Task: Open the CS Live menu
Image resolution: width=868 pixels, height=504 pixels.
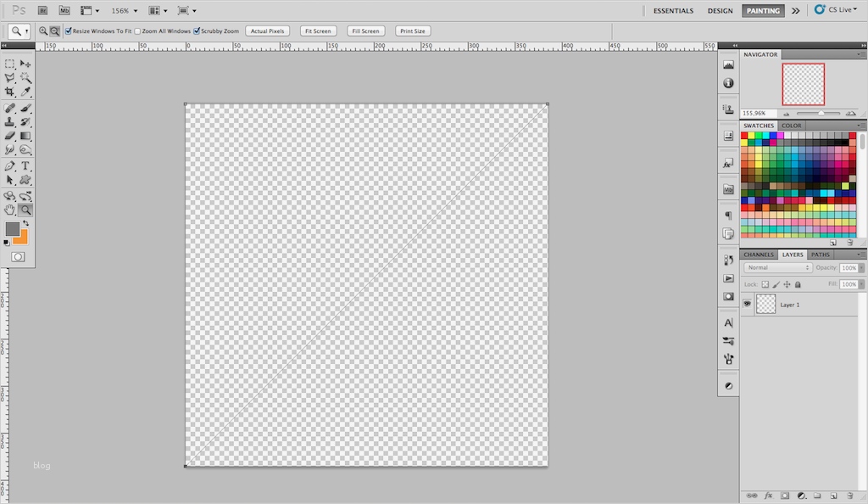Action: coord(835,10)
